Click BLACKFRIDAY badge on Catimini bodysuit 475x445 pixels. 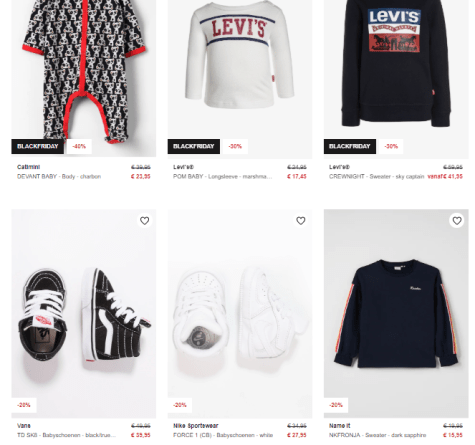[37, 146]
